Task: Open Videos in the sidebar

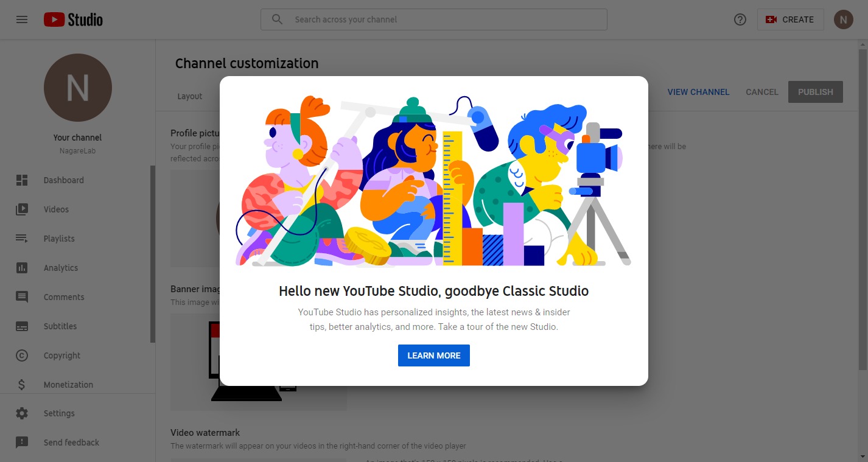Action: click(x=56, y=209)
